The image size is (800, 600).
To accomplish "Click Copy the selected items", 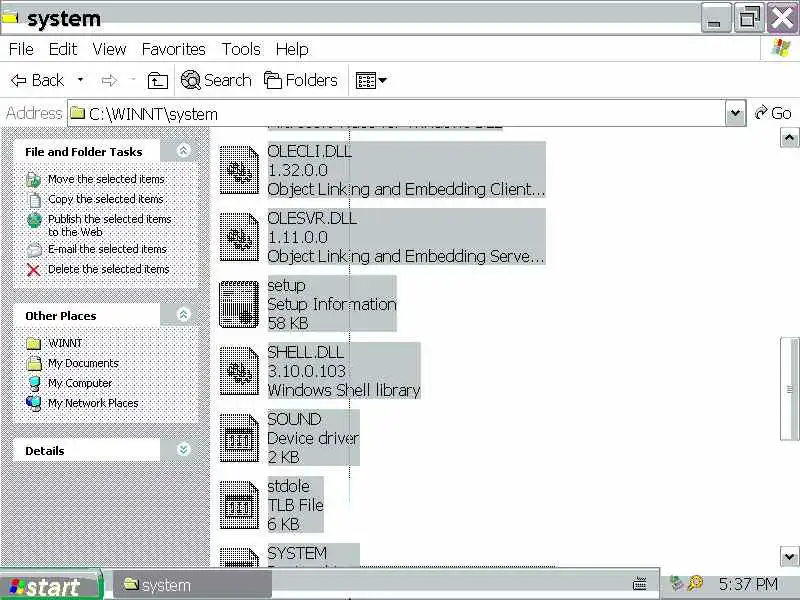I will tap(106, 199).
